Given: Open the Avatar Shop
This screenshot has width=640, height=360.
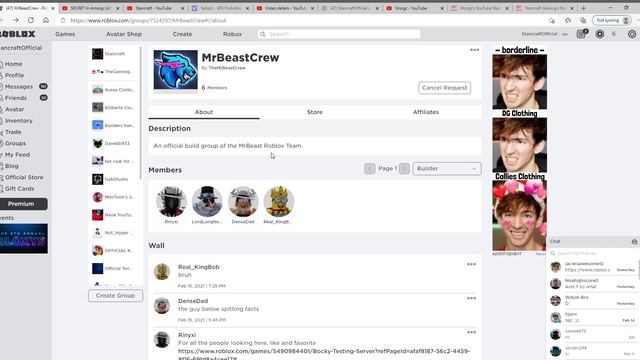Looking at the screenshot, I should pyautogui.click(x=124, y=34).
